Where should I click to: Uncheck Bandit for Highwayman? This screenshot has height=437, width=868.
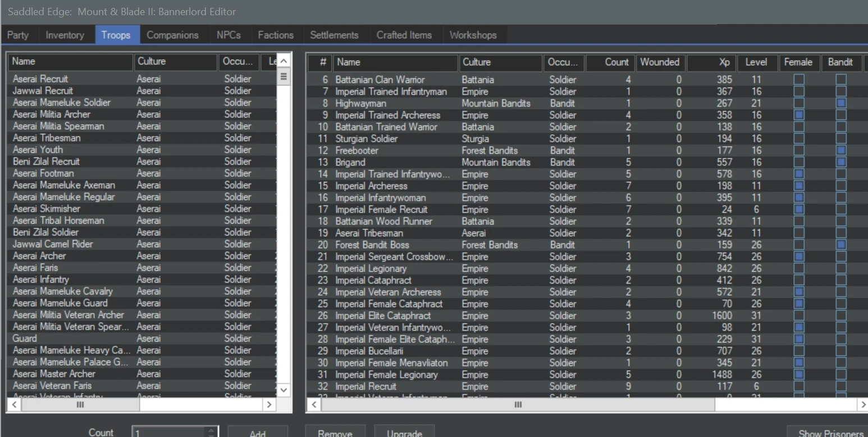840,103
